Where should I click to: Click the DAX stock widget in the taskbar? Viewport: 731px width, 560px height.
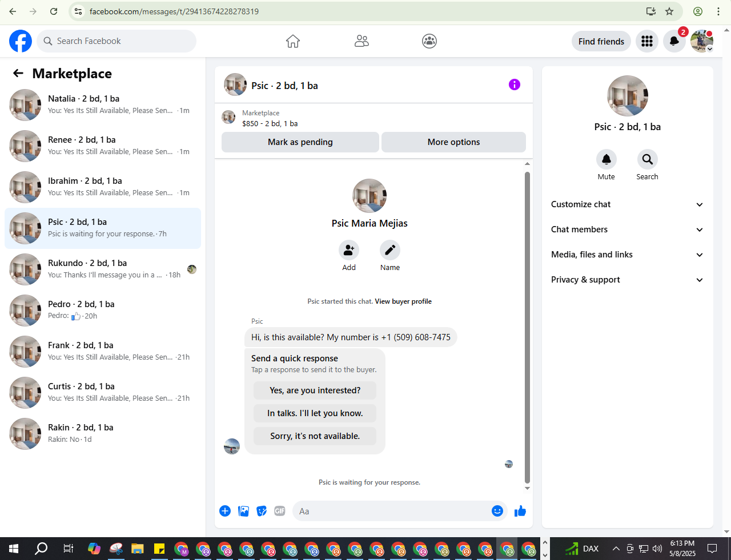[x=581, y=549]
